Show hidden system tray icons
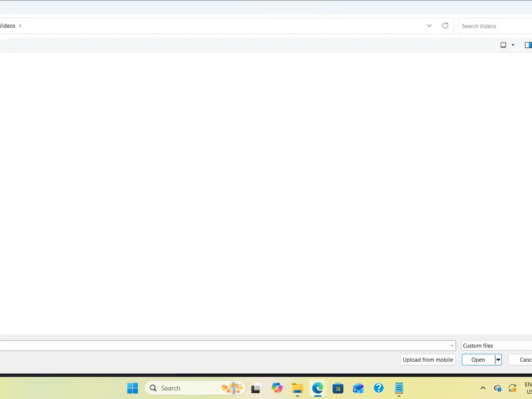This screenshot has height=399, width=532. pos(483,388)
